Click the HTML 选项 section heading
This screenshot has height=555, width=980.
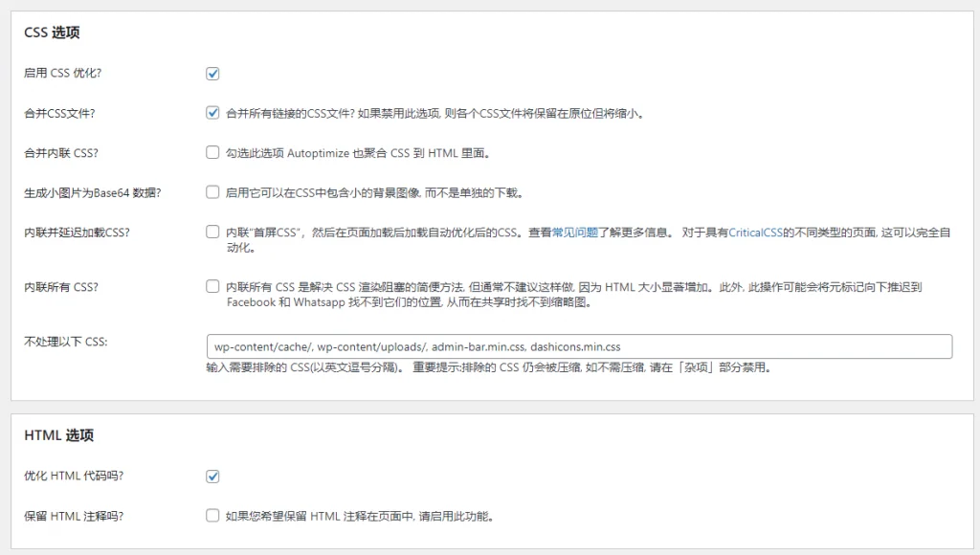(58, 435)
